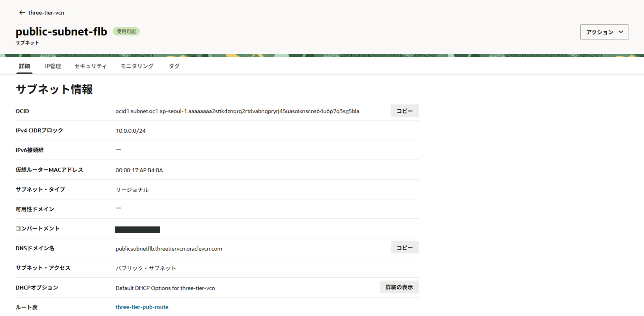
Task: Click the redacted compartment value
Action: (x=137, y=230)
